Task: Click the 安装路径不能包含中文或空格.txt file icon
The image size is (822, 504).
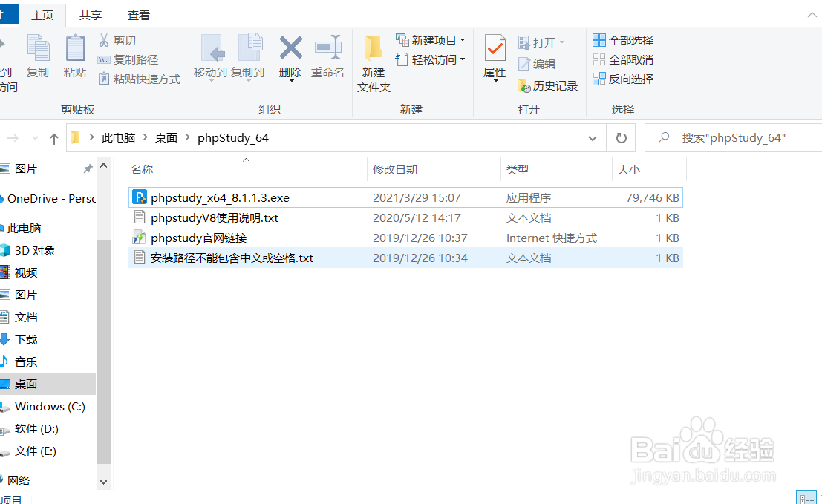Action: pyautogui.click(x=140, y=258)
